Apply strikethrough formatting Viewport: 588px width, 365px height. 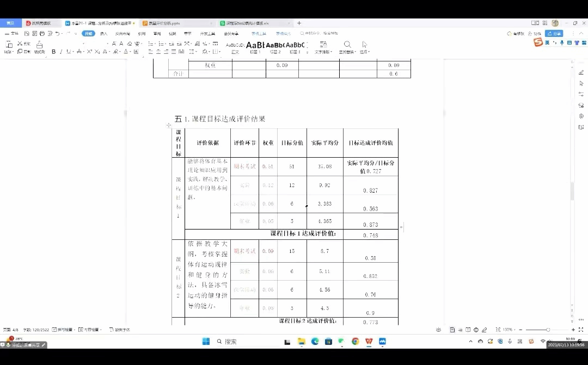[79, 52]
